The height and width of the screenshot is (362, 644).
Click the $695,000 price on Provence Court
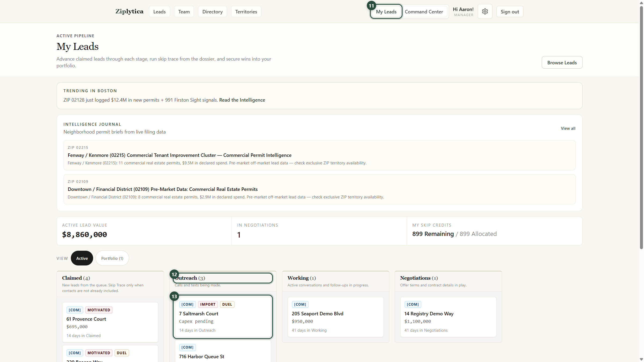point(77,327)
